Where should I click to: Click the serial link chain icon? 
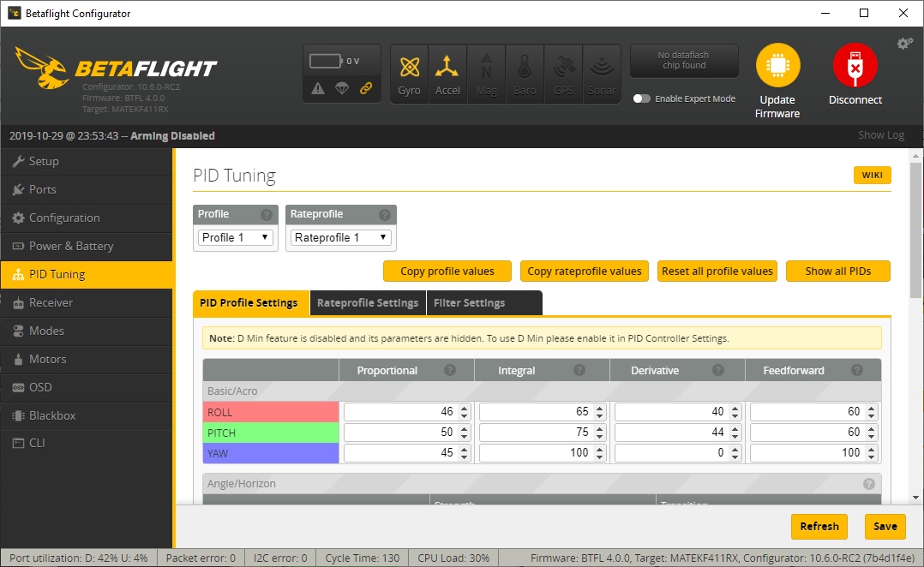pos(366,88)
